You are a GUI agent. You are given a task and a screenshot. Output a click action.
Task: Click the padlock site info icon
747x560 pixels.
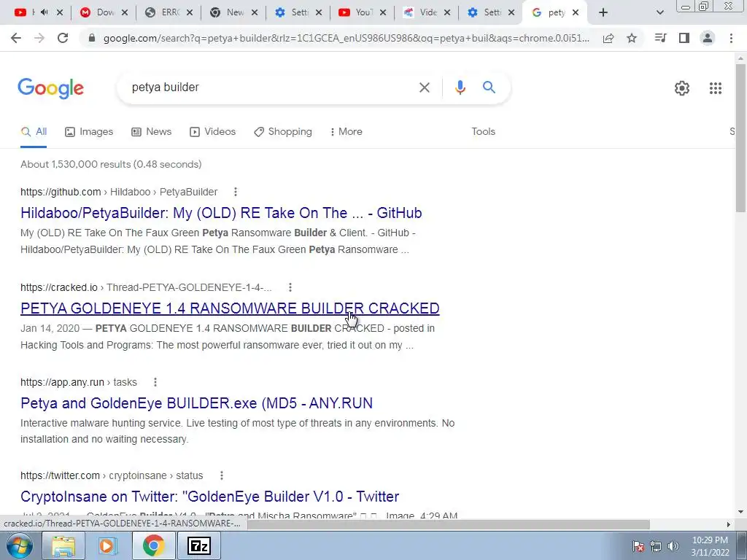[x=93, y=38]
